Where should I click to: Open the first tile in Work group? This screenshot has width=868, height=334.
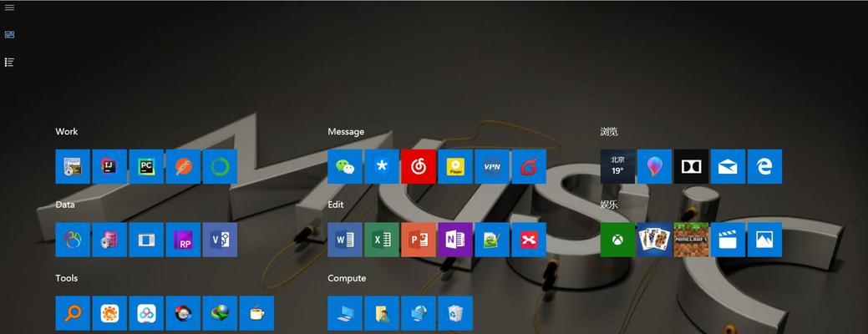pyautogui.click(x=73, y=166)
